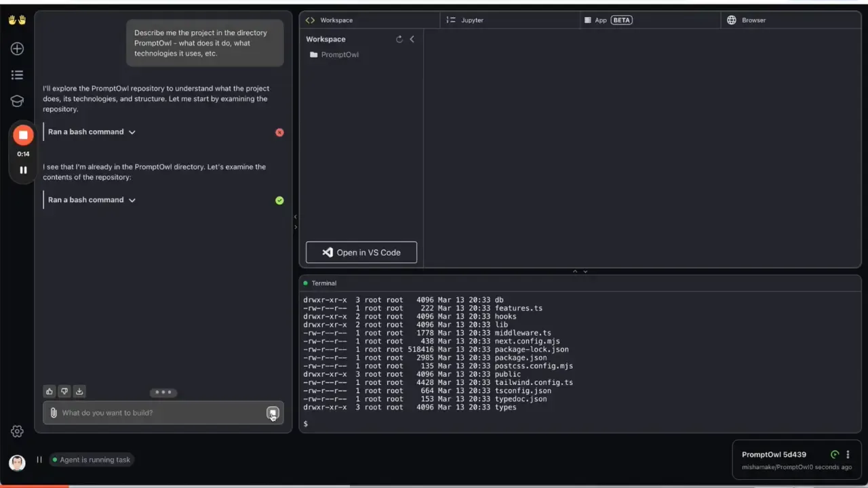Viewport: 868px width, 488px height.
Task: Give the response a thumbs up
Action: (x=49, y=391)
